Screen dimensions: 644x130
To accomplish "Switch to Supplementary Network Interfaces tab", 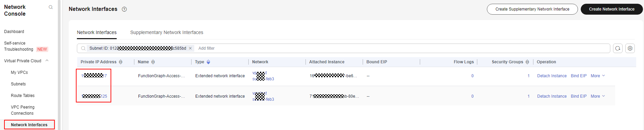I will 167,32.
